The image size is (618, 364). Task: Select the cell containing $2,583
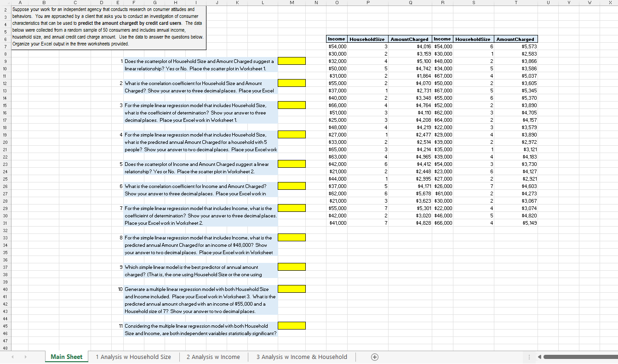click(515, 54)
